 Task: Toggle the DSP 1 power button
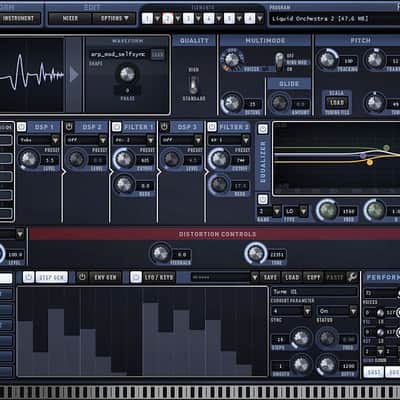tap(21, 127)
